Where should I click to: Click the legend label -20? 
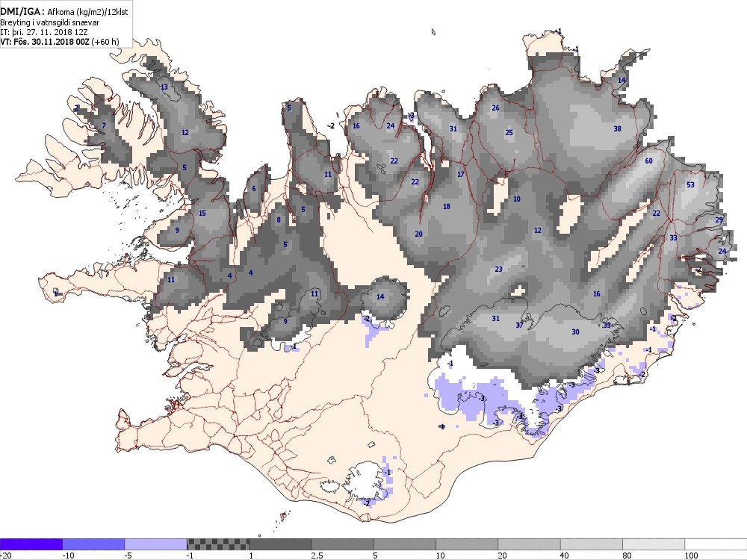[x=6, y=556]
